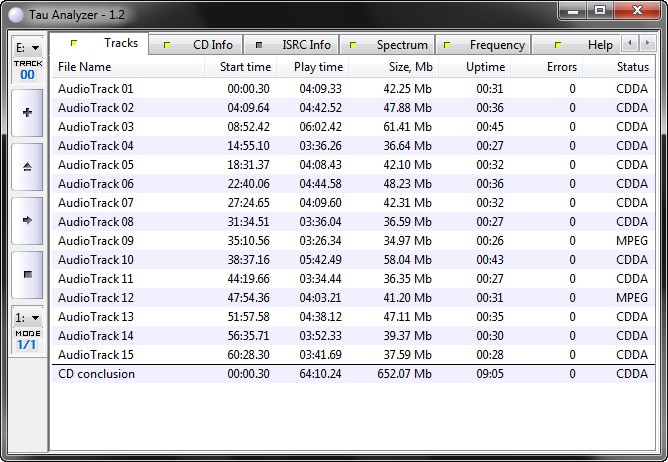Click MPEG status of AudioTrack 09
The height and width of the screenshot is (462, 668).
pos(632,241)
